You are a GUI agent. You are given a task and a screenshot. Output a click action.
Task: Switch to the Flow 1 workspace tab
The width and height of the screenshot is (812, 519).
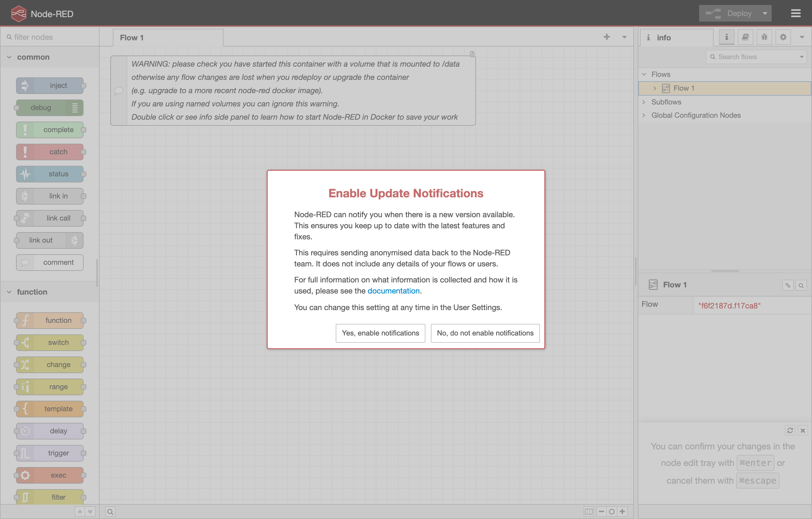168,38
